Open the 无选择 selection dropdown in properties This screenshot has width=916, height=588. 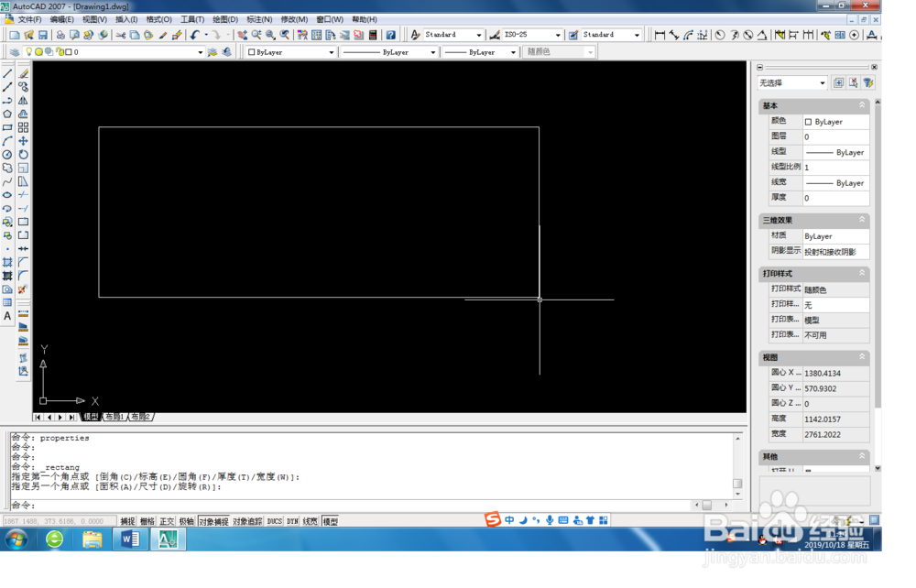[823, 83]
